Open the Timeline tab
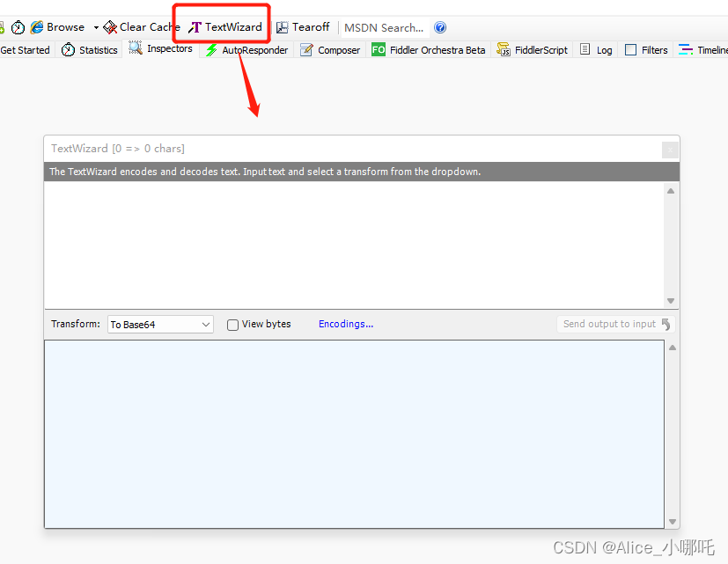 tap(702, 50)
